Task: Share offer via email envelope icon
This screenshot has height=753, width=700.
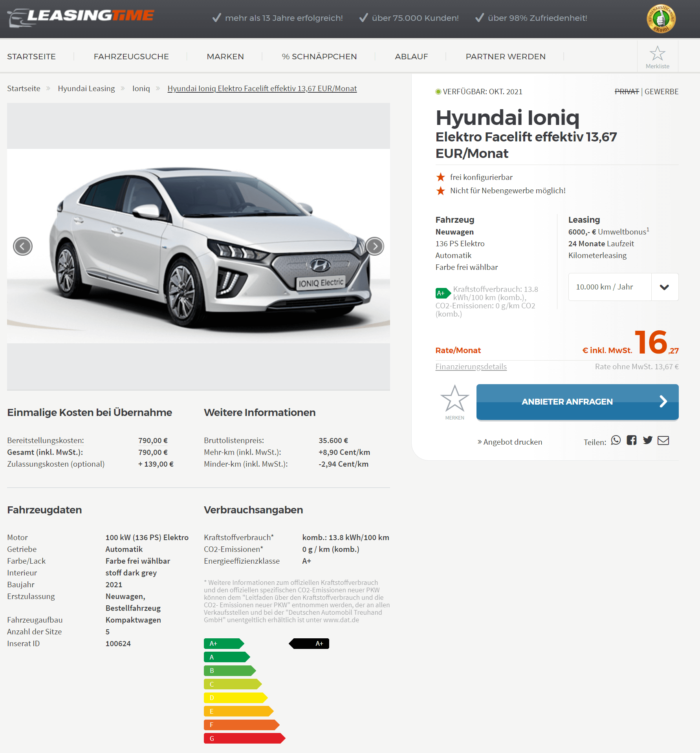Action: pos(663,440)
